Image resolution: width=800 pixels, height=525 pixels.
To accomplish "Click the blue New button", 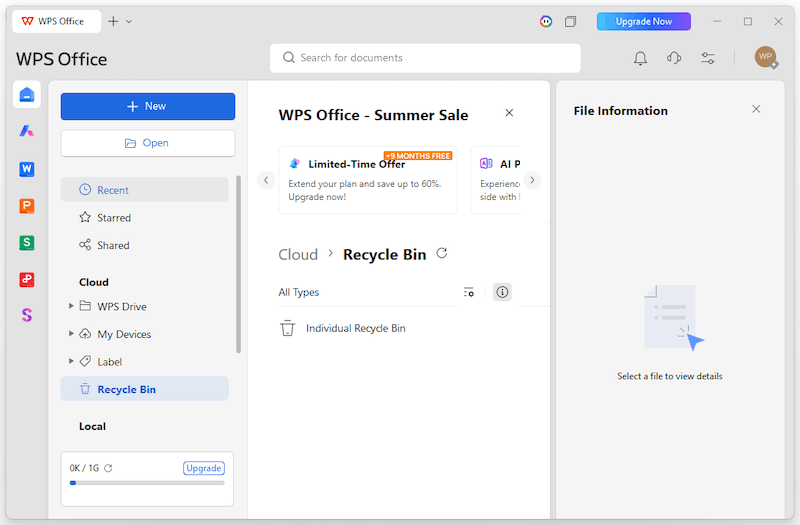I will coord(148,106).
